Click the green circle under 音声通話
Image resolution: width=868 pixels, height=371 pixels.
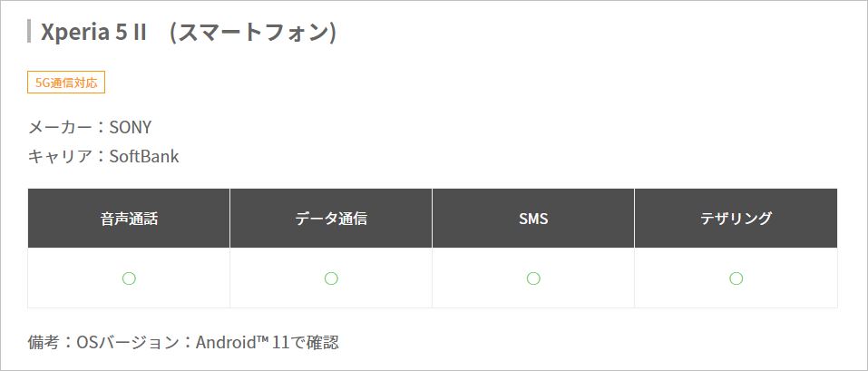tap(129, 278)
